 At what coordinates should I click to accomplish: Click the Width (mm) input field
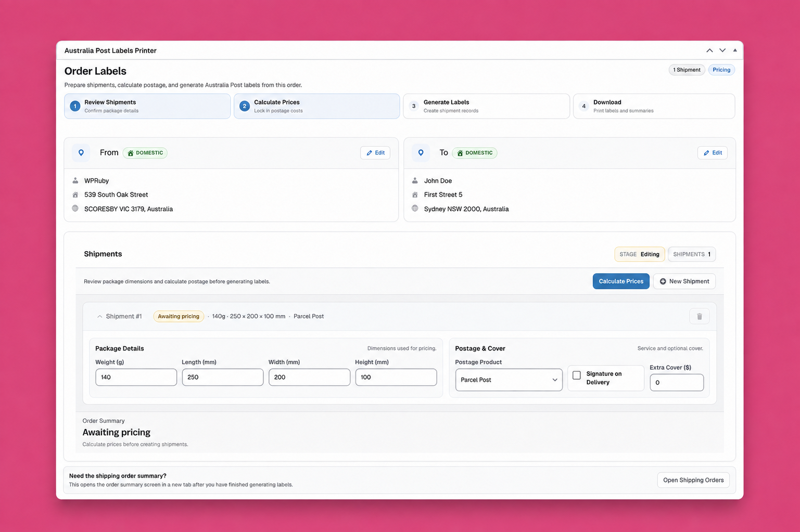coord(309,377)
